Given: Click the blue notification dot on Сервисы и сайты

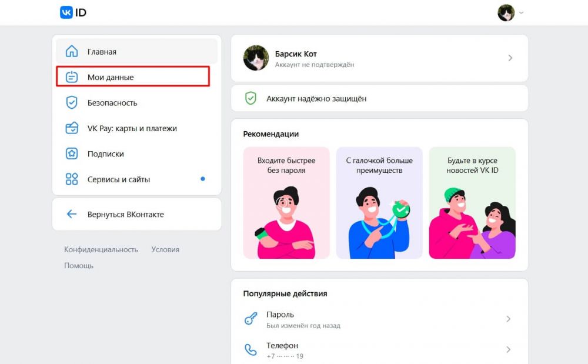Looking at the screenshot, I should click(x=202, y=179).
